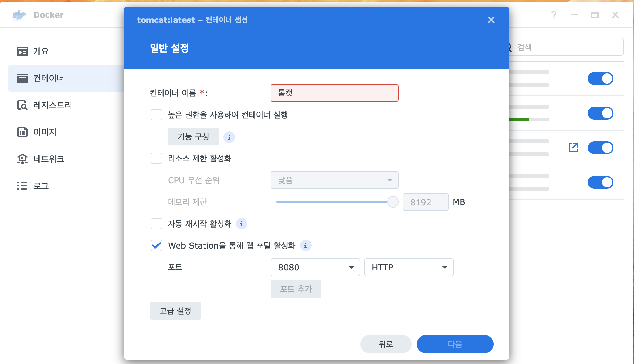The height and width of the screenshot is (364, 634).
Task: Expand the HTTP protocol dropdown
Action: tap(409, 267)
